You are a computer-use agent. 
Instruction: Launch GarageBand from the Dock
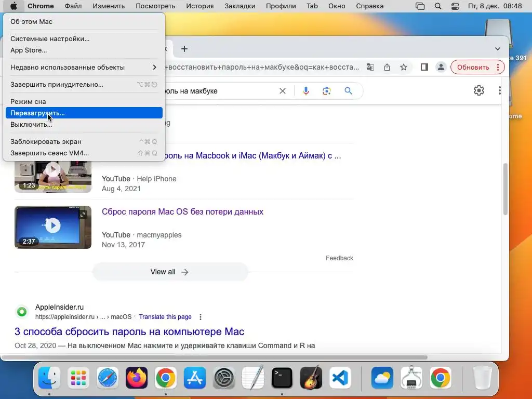click(311, 378)
